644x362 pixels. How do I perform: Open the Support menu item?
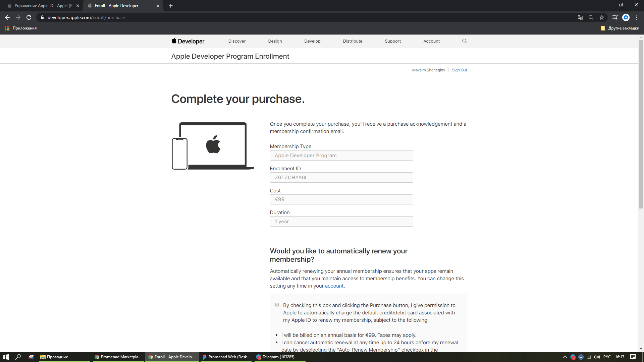[393, 41]
